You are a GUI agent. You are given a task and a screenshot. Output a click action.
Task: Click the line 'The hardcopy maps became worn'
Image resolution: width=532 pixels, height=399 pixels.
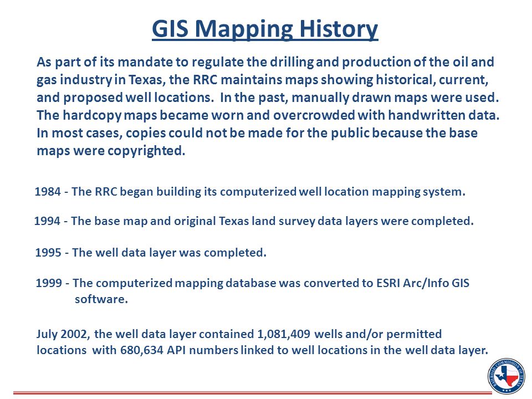pyautogui.click(x=268, y=115)
